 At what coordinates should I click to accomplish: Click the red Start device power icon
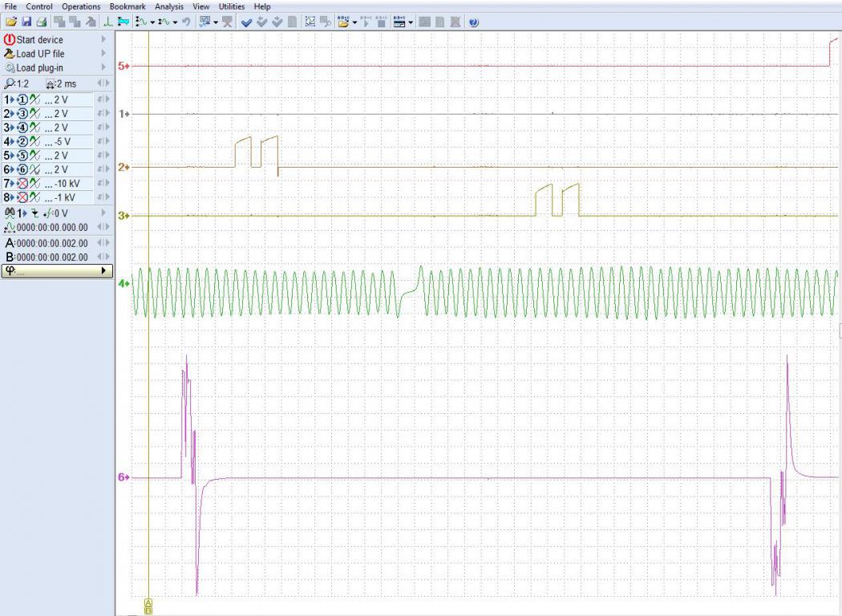pyautogui.click(x=10, y=39)
